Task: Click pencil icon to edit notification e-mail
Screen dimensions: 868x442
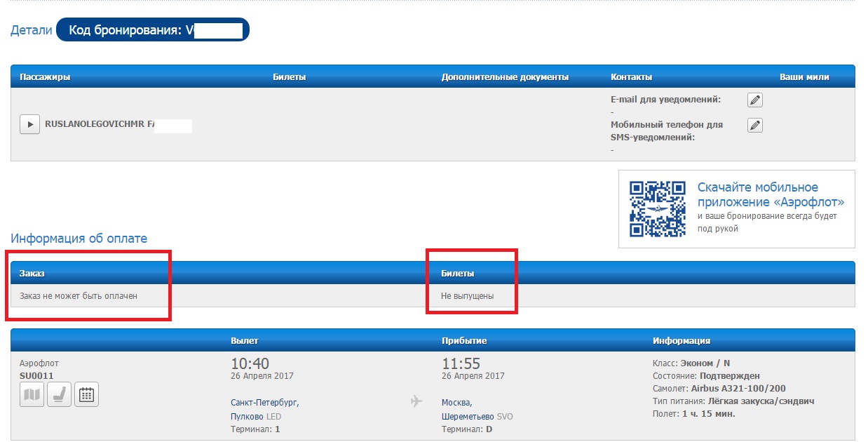Action: click(754, 100)
